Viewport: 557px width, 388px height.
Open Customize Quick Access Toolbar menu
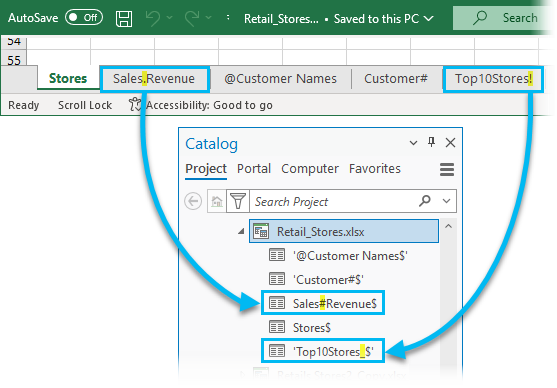click(228, 18)
